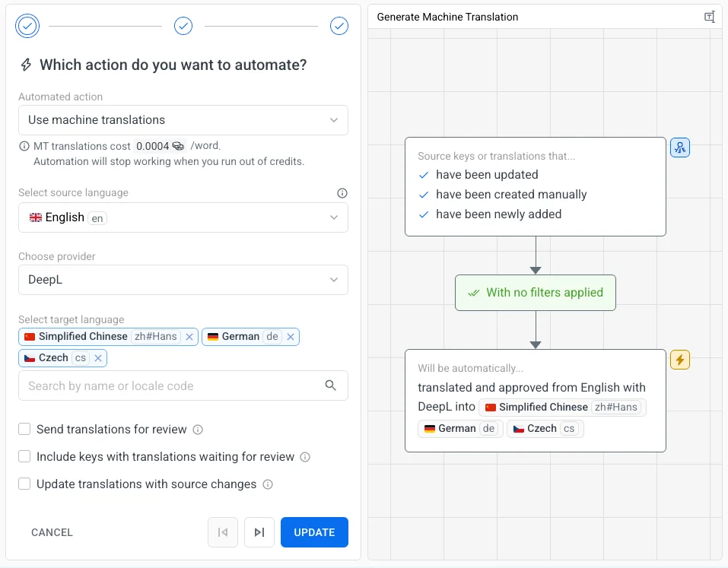Click info icon next to Send translations for review
728x568 pixels.
tap(198, 430)
